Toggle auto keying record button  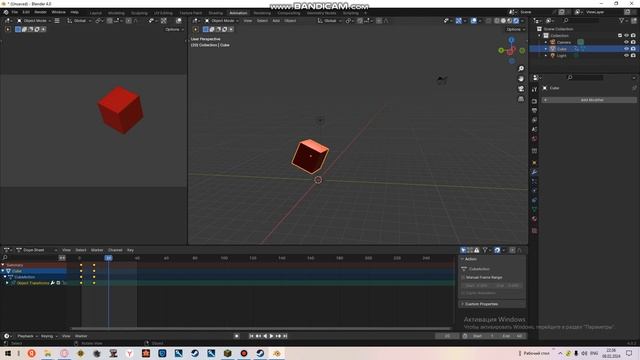click(x=236, y=336)
